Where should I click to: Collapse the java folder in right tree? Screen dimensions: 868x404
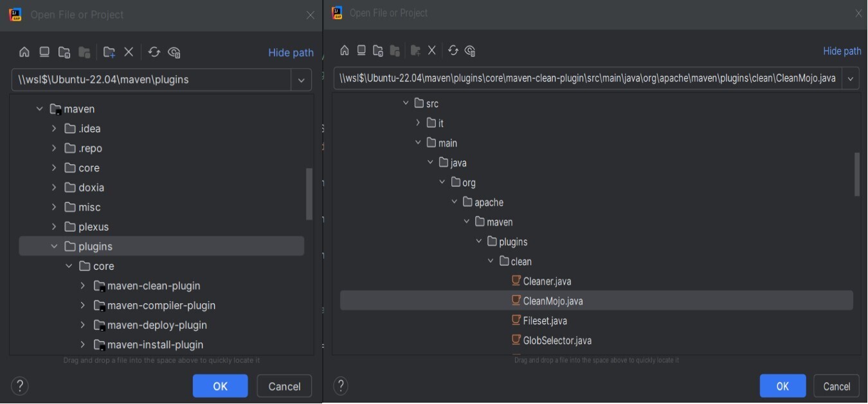pyautogui.click(x=430, y=162)
